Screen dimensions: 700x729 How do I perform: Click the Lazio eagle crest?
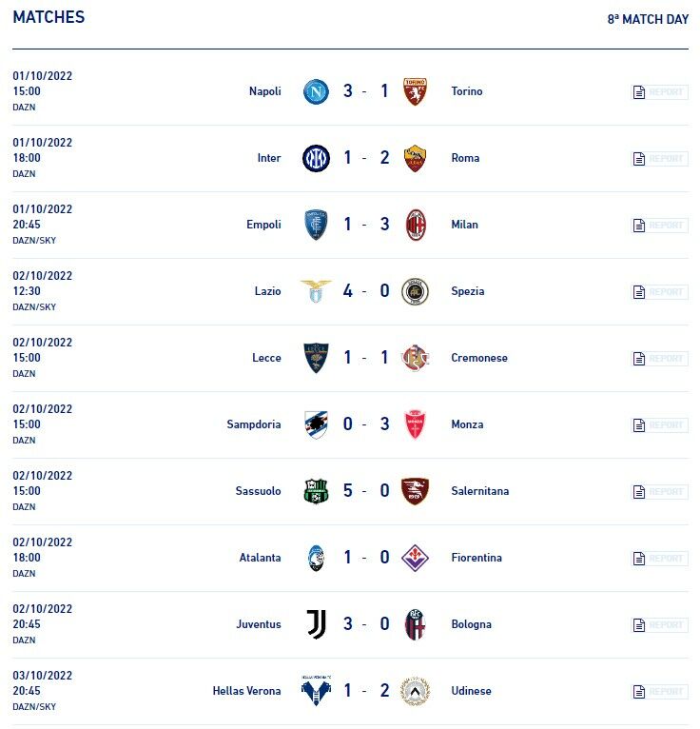click(316, 291)
